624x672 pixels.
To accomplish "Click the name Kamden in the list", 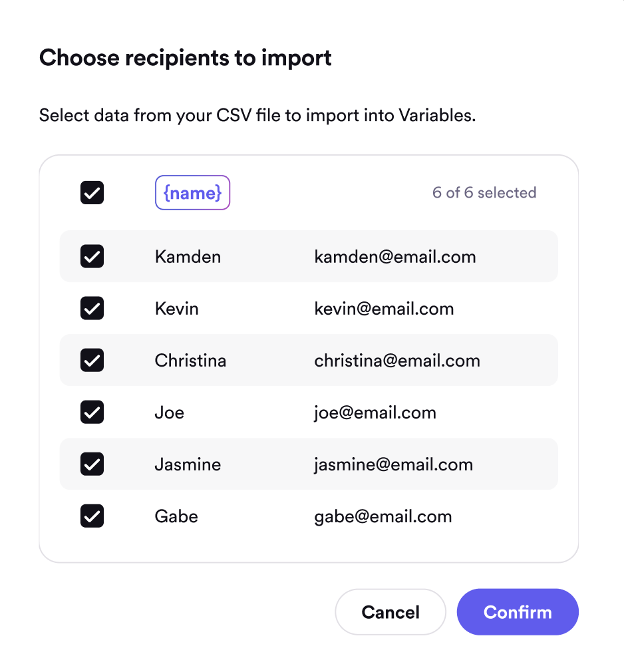I will 188,257.
